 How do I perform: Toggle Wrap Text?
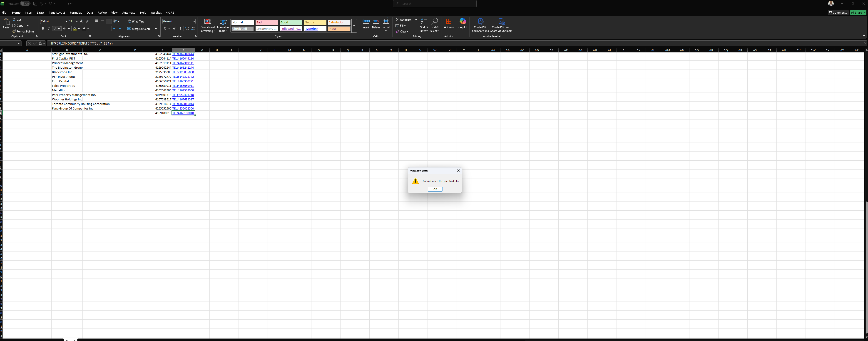pyautogui.click(x=136, y=21)
